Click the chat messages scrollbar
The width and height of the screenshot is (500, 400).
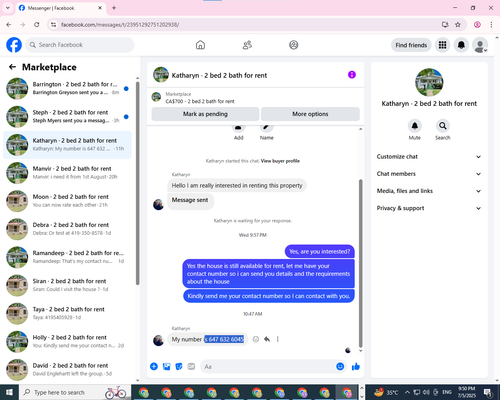360,263
